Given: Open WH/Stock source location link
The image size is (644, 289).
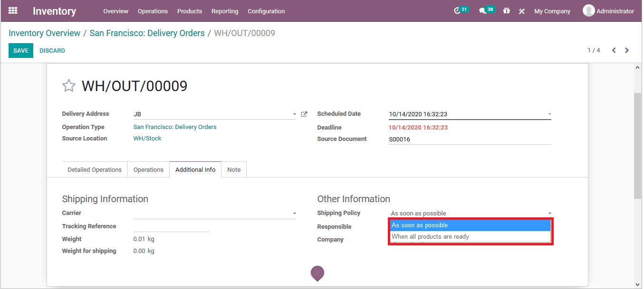Looking at the screenshot, I should pyautogui.click(x=147, y=139).
